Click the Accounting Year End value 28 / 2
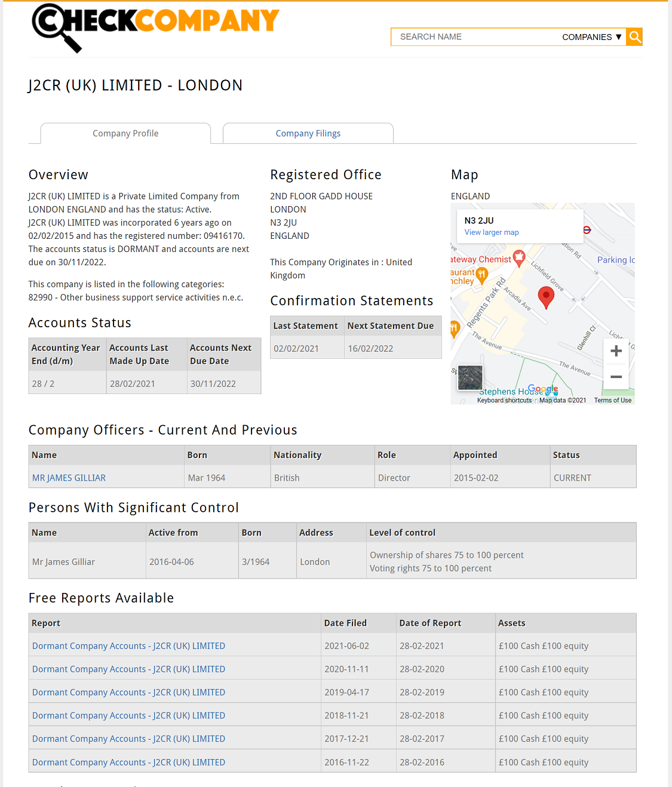Viewport: 672px width, 787px height. coord(43,384)
